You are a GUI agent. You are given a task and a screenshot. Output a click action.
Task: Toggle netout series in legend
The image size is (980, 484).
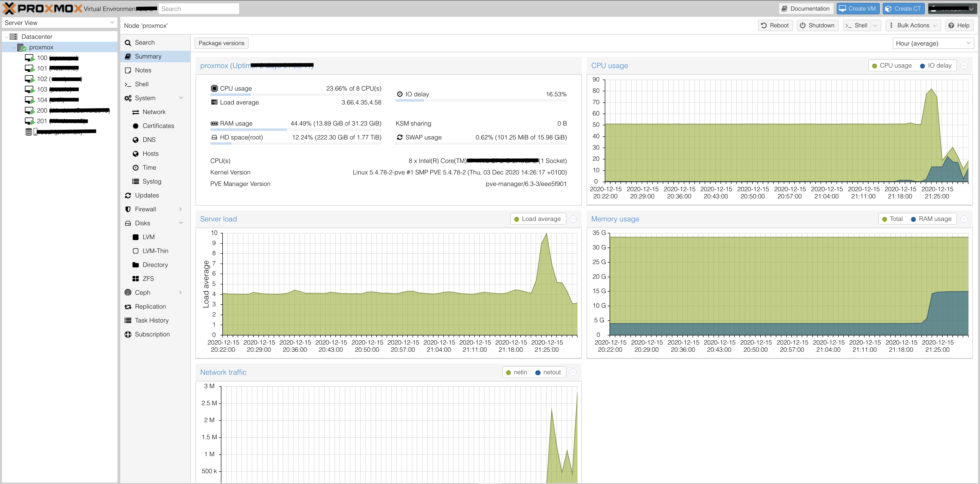pos(548,372)
